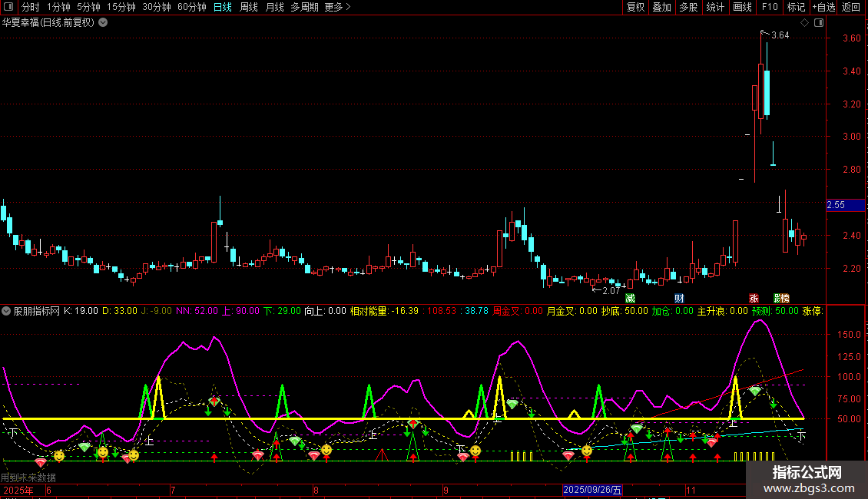The image size is (868, 499).
Task: Click the 复权 adjustment button
Action: (x=635, y=7)
